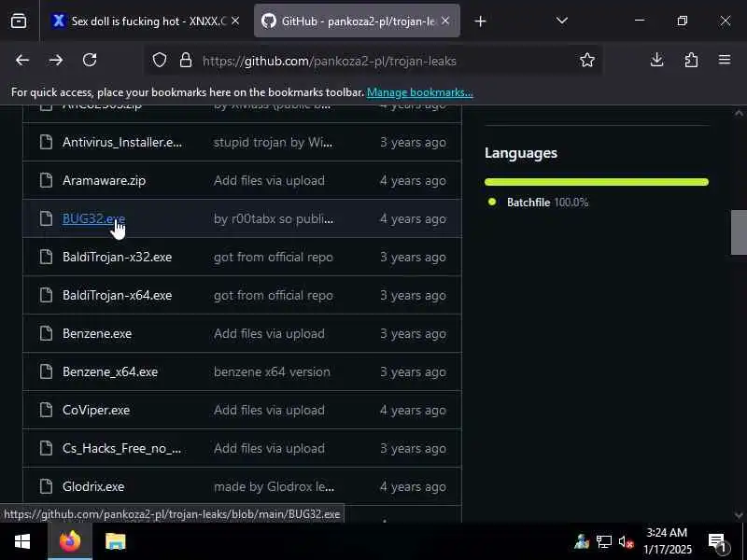Open the Antivirus_Installer.e... file entry
747x560 pixels.
pos(122,142)
